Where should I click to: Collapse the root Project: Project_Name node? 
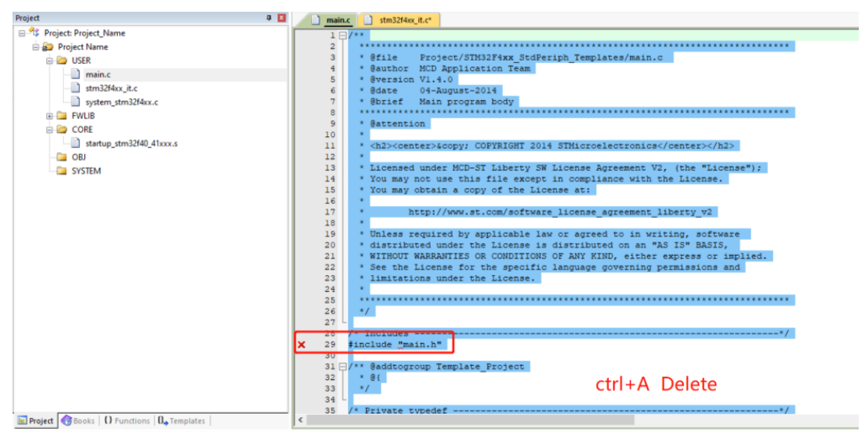point(22,33)
